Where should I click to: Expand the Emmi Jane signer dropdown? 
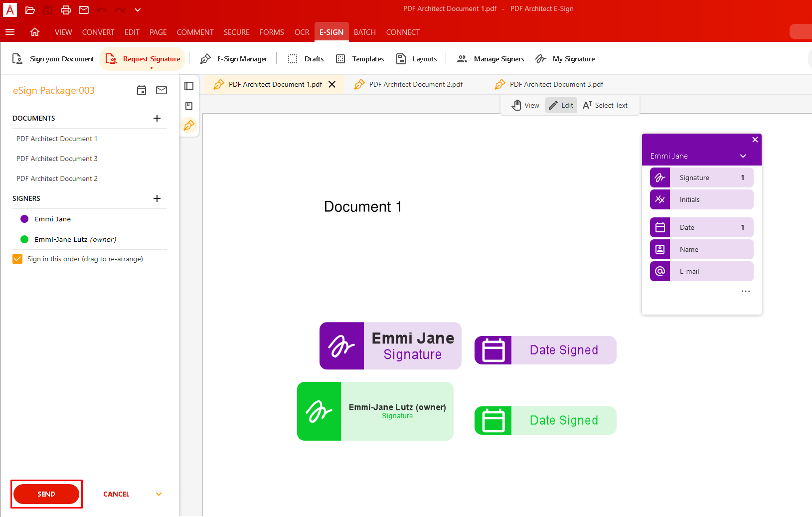(743, 156)
